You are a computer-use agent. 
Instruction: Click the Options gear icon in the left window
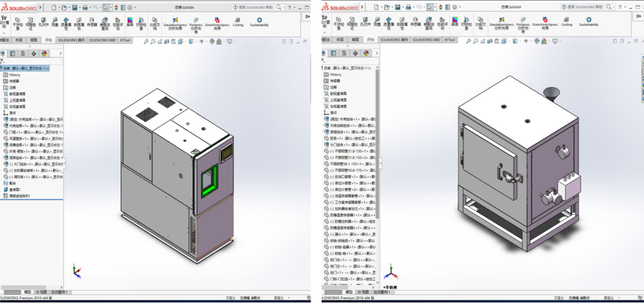[129, 7]
